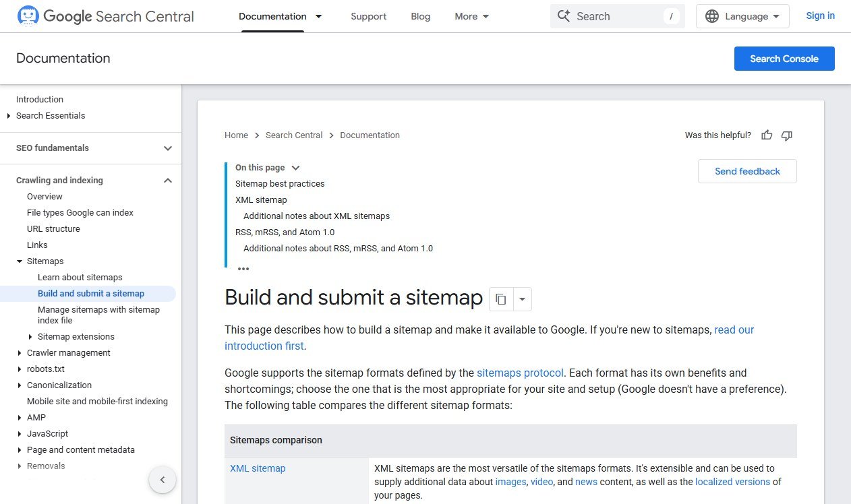
Task: Collapse the On this page chevron
Action: 295,168
